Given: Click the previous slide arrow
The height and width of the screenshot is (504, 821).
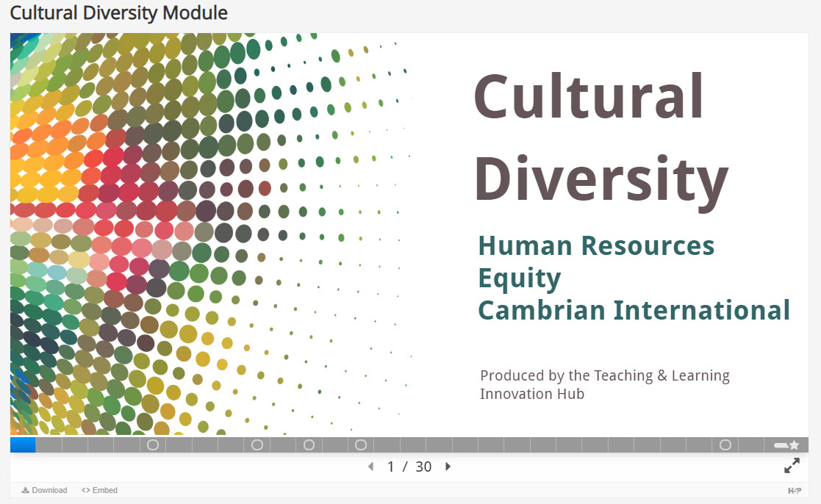Looking at the screenshot, I should [370, 467].
